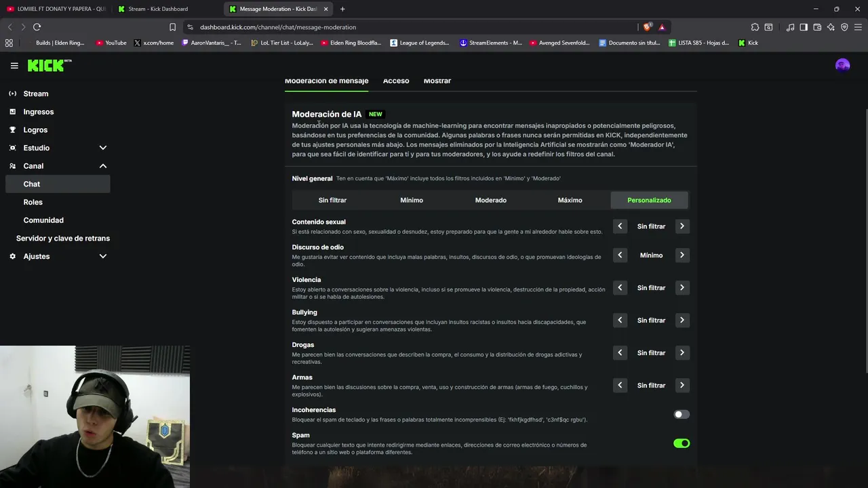This screenshot has width=868, height=488.
Task: Switch to the Mostrar tab
Action: 437,81
